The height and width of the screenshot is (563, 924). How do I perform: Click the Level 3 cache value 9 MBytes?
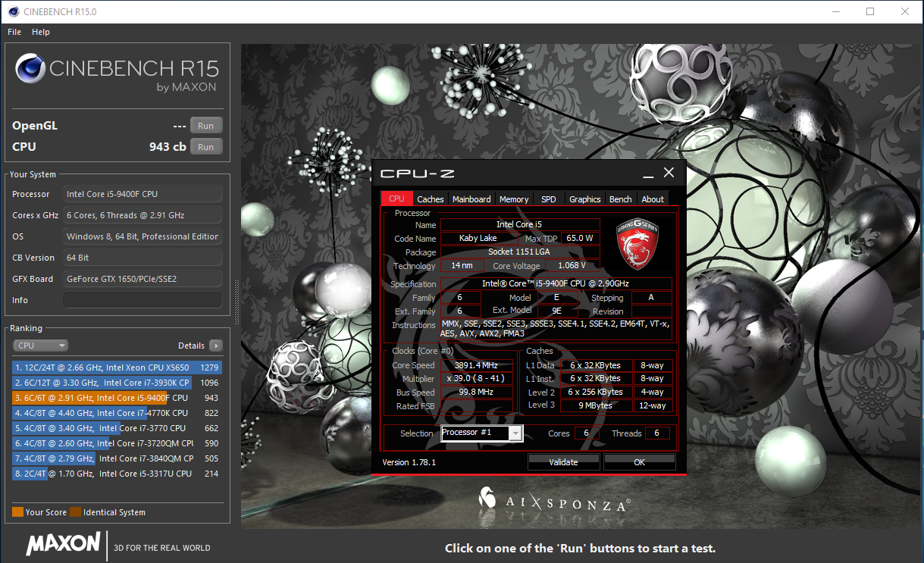pos(597,405)
